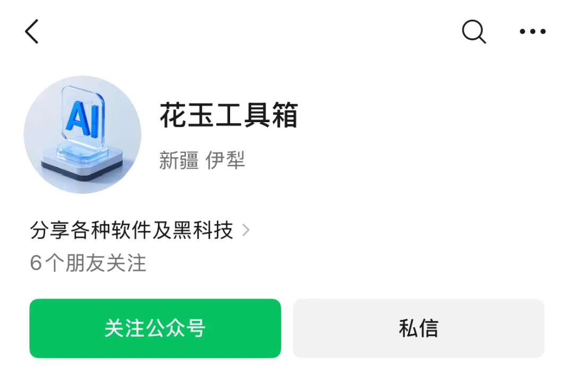Open search with the magnifier icon
574x392 pixels.
[x=474, y=32]
